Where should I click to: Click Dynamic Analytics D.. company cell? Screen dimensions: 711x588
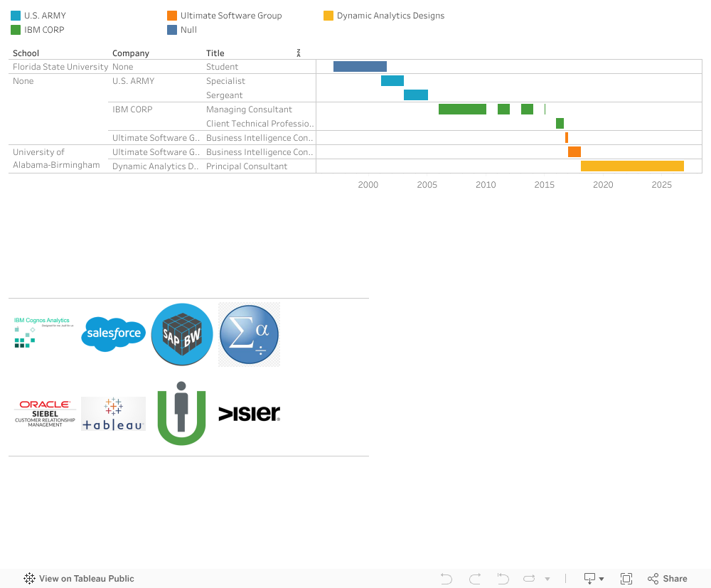click(x=156, y=166)
